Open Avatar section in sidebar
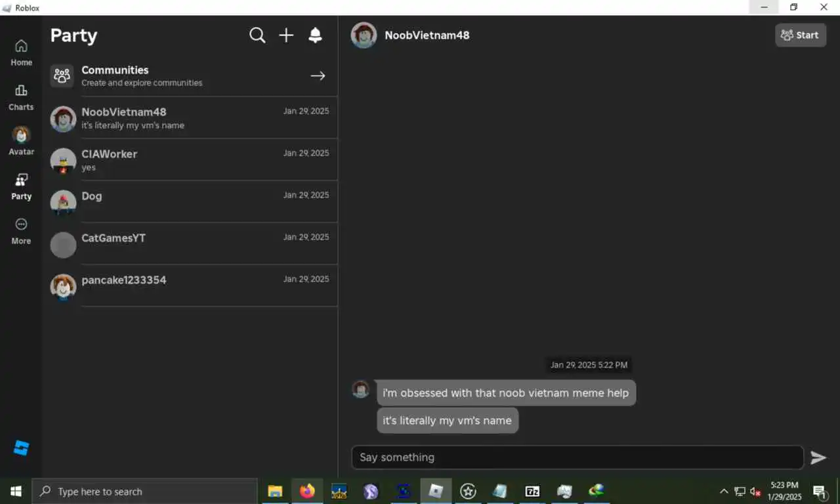 click(x=21, y=141)
